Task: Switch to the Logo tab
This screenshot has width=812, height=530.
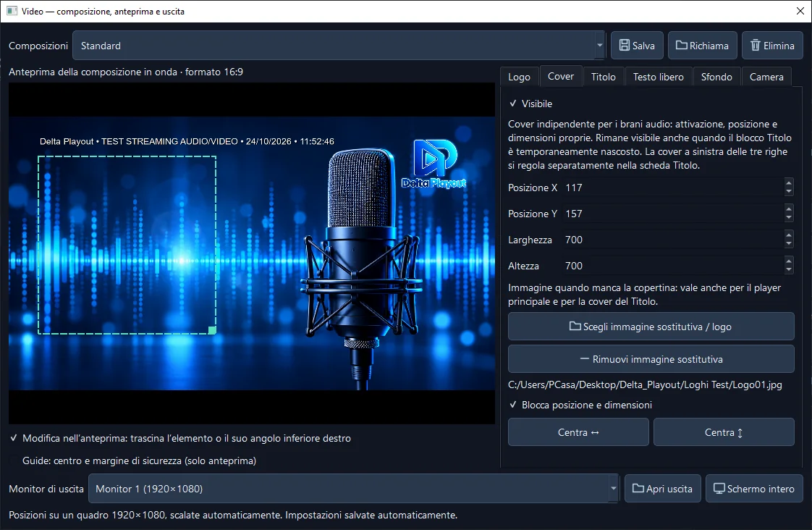Action: 519,77
